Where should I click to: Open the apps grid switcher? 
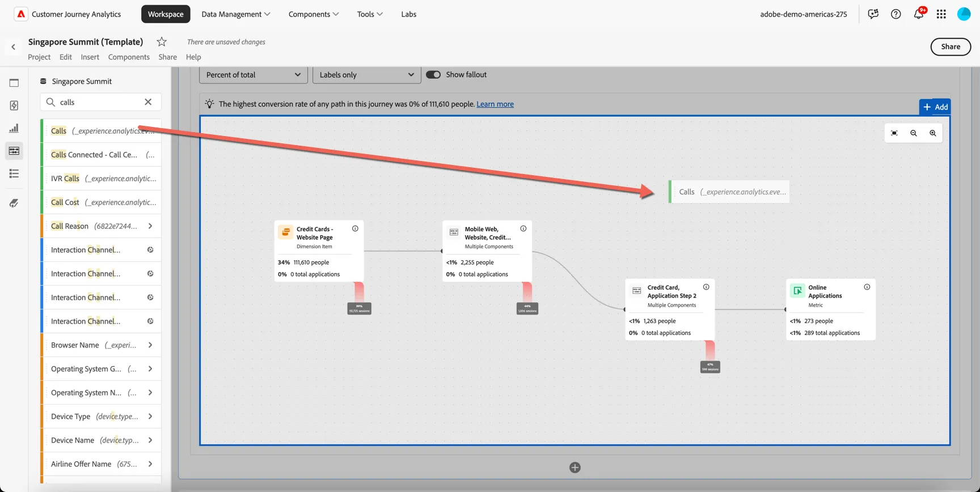coord(941,14)
